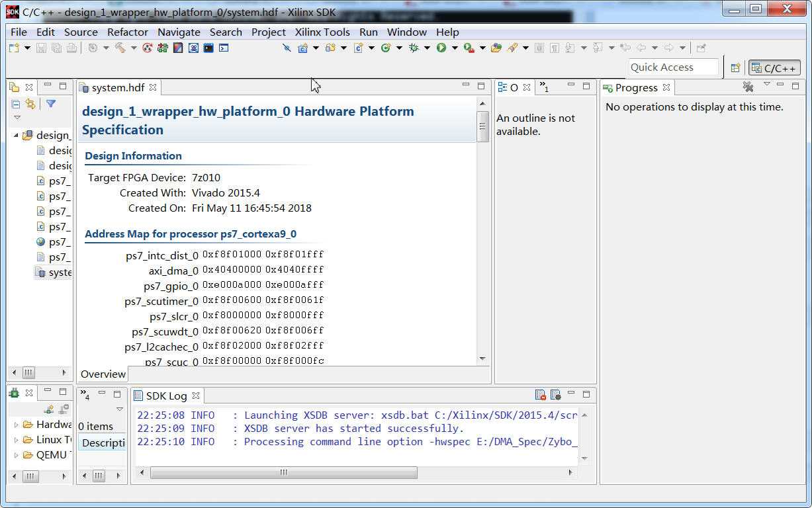
Task: Maximize the editor area
Action: tap(481, 86)
